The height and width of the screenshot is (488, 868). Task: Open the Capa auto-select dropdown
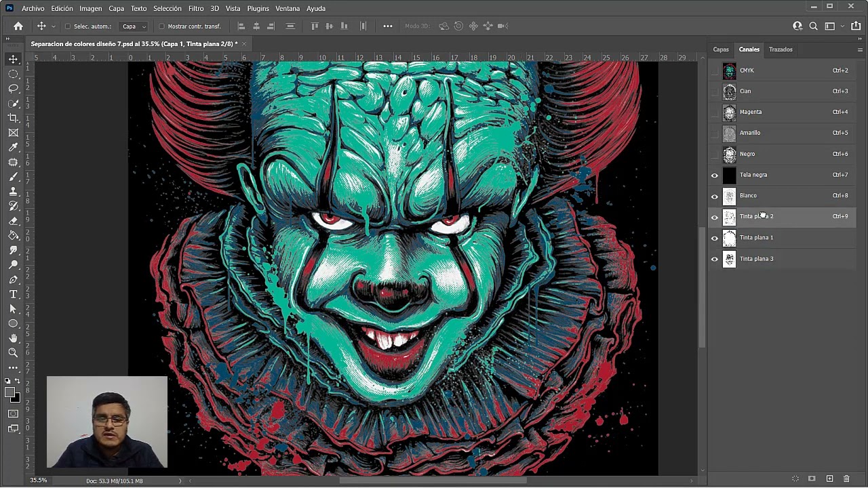(134, 26)
